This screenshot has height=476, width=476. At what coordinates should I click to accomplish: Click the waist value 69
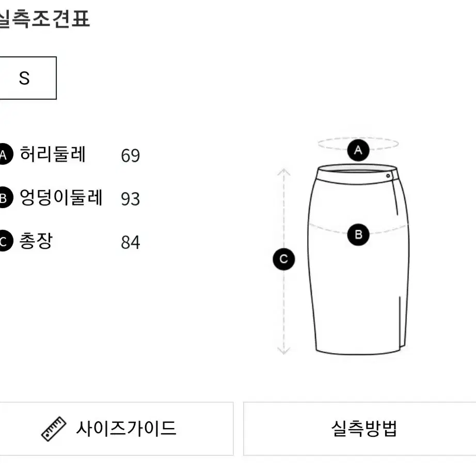coord(131,156)
